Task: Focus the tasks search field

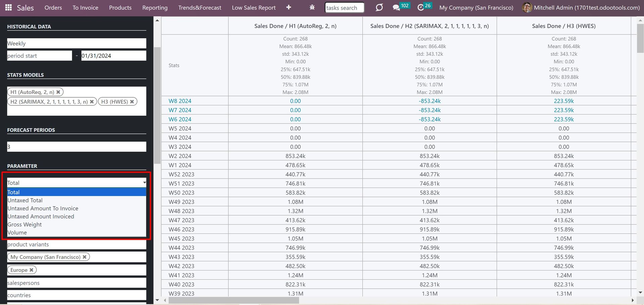Action: [x=344, y=8]
